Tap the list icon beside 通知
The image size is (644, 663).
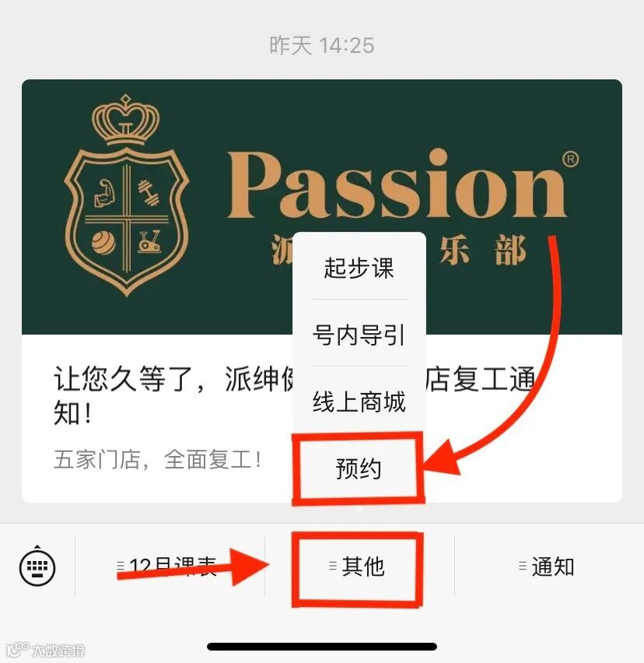point(523,565)
